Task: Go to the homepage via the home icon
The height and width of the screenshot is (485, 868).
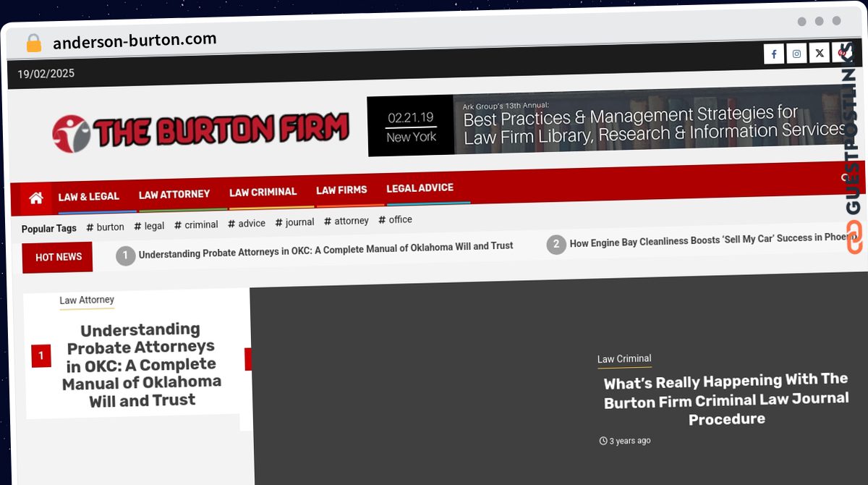Action: [36, 198]
